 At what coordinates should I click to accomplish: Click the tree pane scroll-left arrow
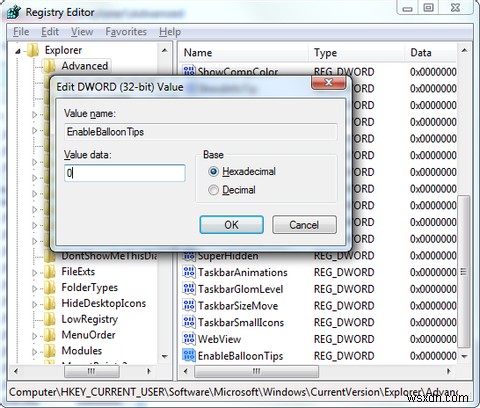point(16,371)
